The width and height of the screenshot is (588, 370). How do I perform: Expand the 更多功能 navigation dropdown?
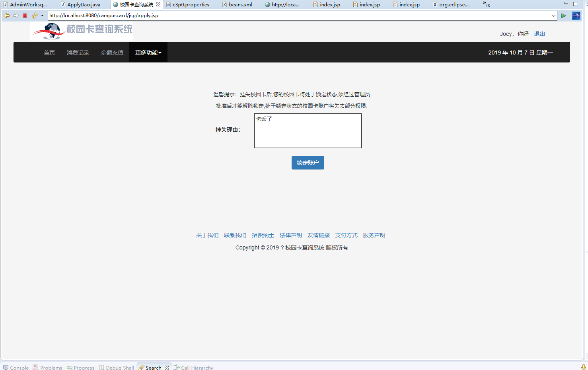click(x=148, y=52)
